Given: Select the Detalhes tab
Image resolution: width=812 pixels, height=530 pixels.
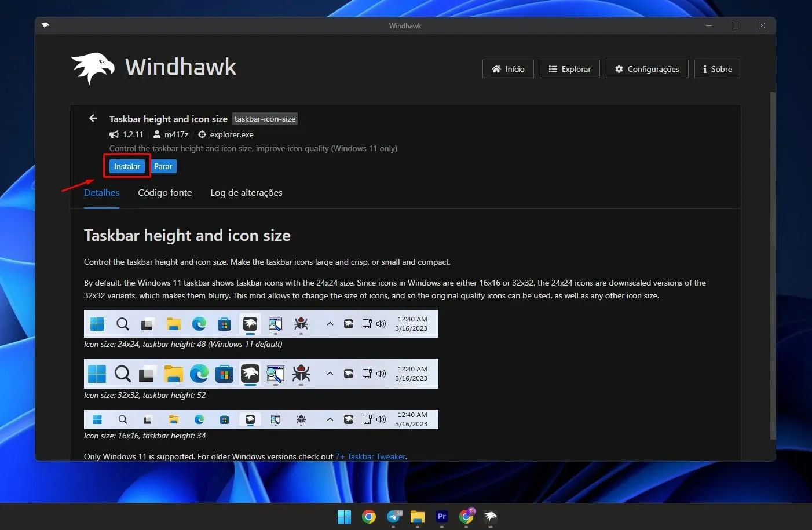Looking at the screenshot, I should 101,193.
